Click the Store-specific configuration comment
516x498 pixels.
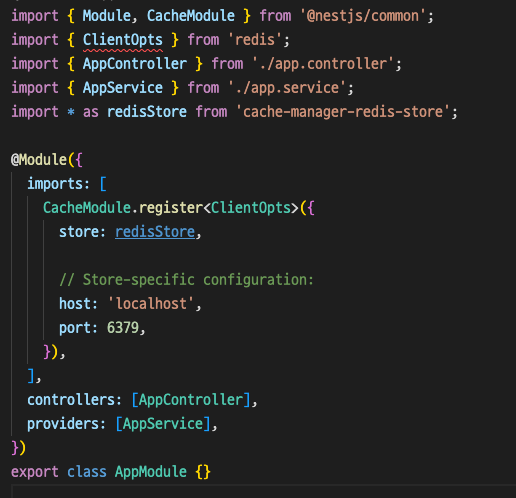click(187, 279)
